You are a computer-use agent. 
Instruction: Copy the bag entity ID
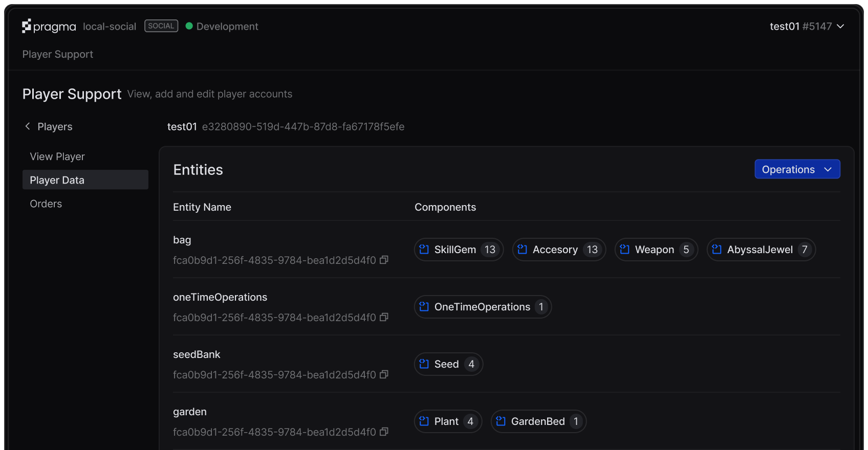(384, 260)
